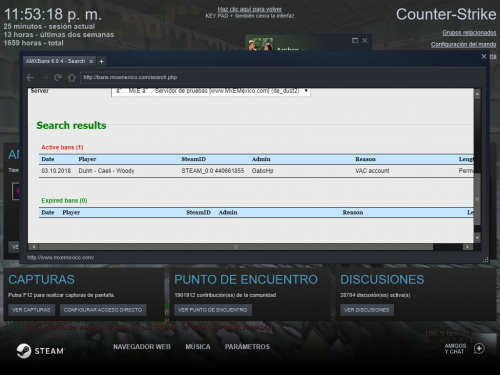Close the AMXBans 6.0.4 - Search tab
This screenshot has width=500, height=375.
(91, 61)
